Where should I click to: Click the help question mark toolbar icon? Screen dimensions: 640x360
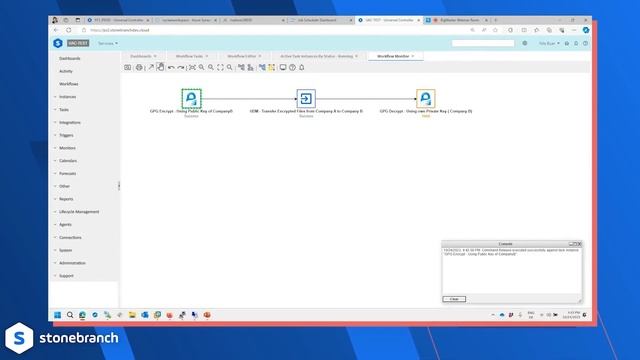point(292,67)
